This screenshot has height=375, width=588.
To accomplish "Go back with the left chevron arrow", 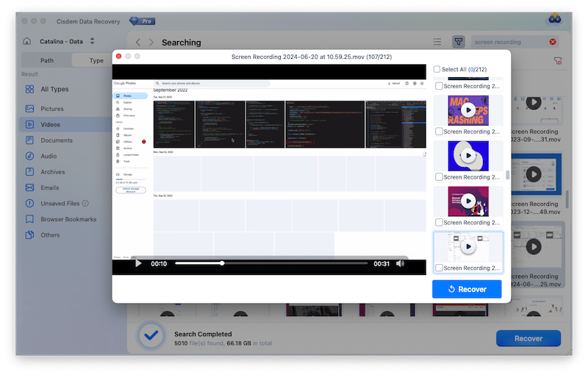I will pyautogui.click(x=137, y=43).
